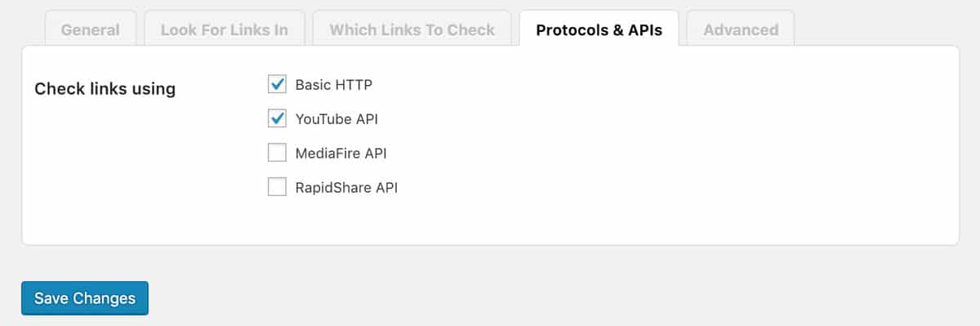Image resolution: width=980 pixels, height=326 pixels.
Task: Switch to the General tab
Action: click(90, 29)
